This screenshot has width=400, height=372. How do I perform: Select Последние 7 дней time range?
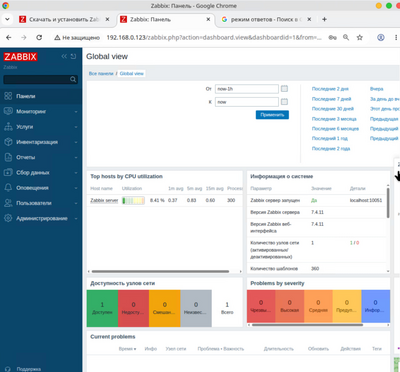(331, 99)
